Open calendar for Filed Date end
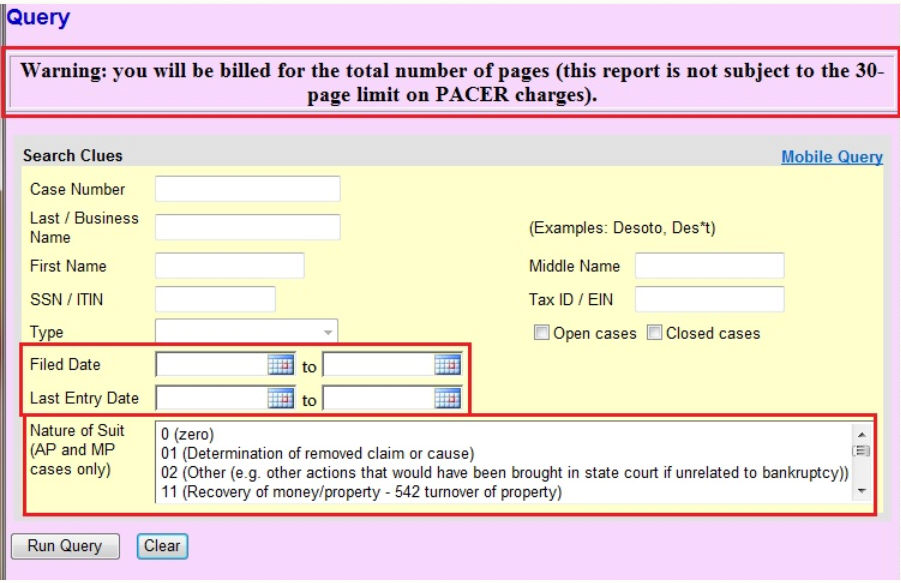This screenshot has height=583, width=901. 447,366
